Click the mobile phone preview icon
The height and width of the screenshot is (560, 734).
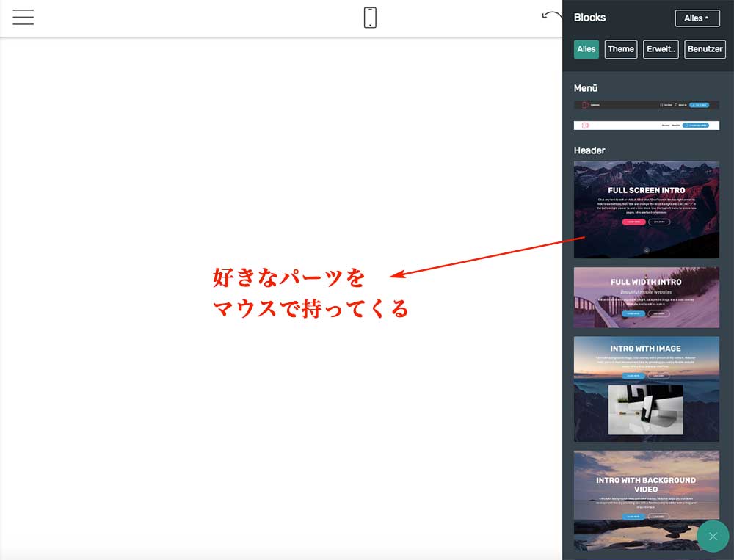(x=370, y=18)
